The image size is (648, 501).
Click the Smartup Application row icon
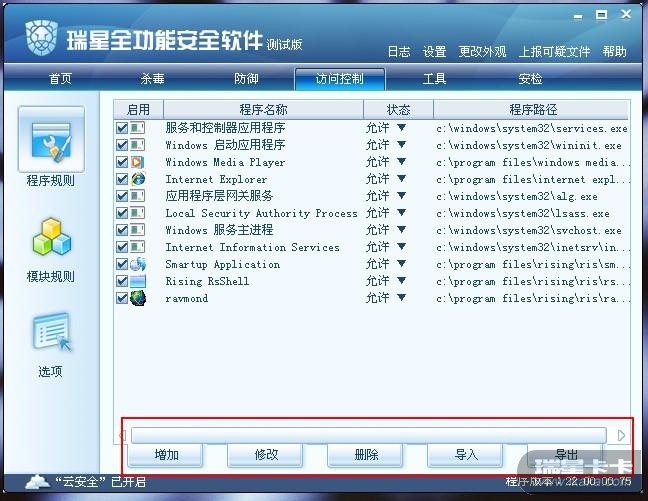[138, 264]
